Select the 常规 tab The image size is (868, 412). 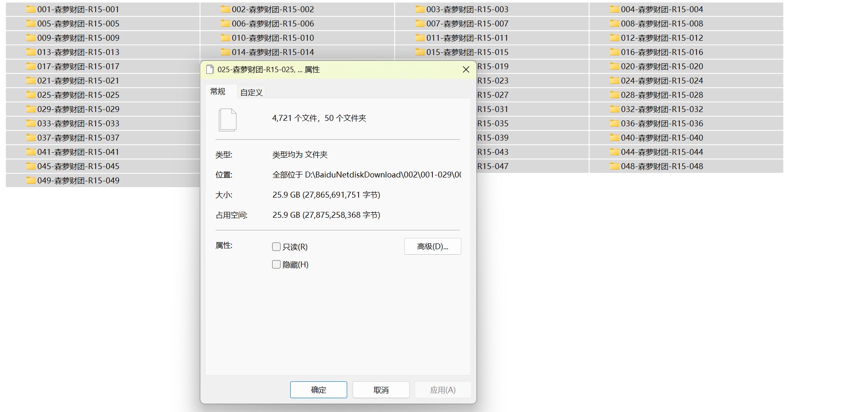[x=218, y=91]
